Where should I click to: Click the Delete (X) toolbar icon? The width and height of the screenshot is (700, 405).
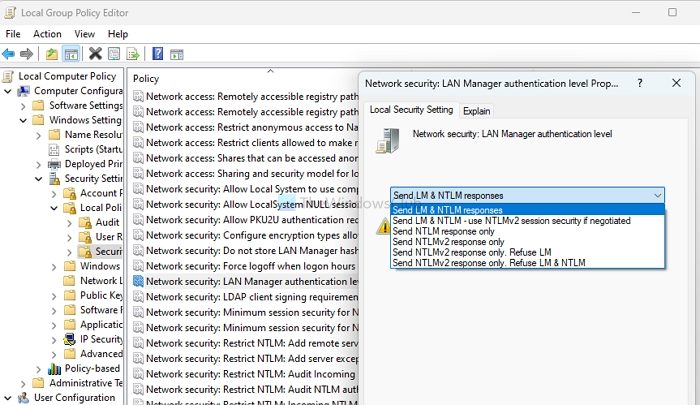pos(95,53)
